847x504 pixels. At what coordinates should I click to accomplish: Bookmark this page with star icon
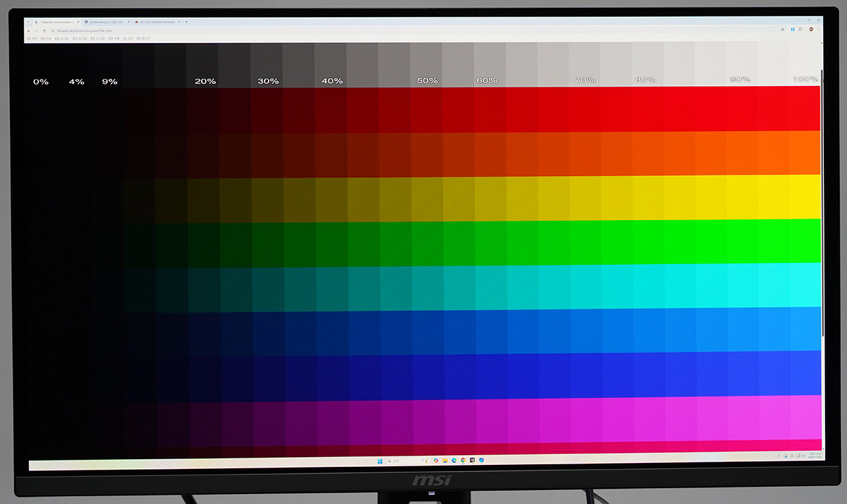click(783, 29)
